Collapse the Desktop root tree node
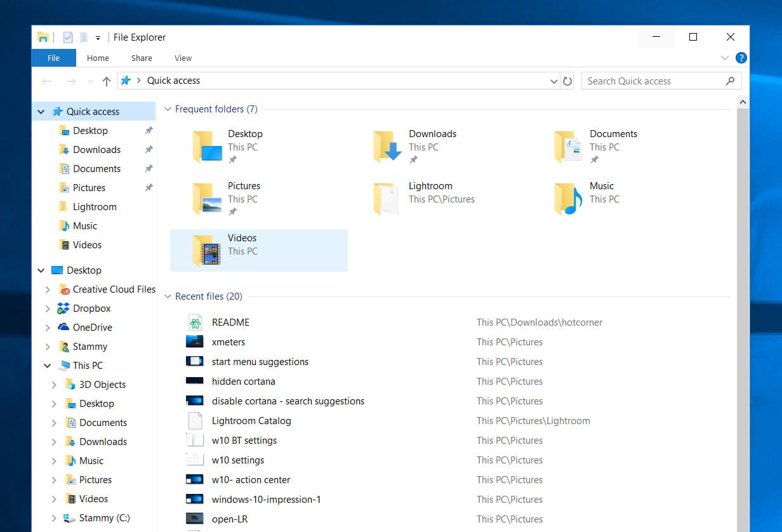782x532 pixels. pos(41,270)
